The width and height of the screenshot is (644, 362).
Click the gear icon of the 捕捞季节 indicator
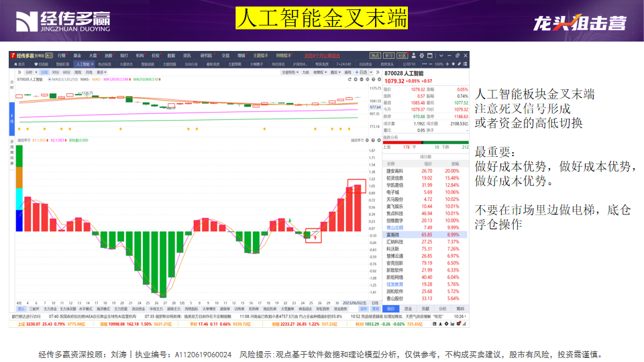(367, 140)
